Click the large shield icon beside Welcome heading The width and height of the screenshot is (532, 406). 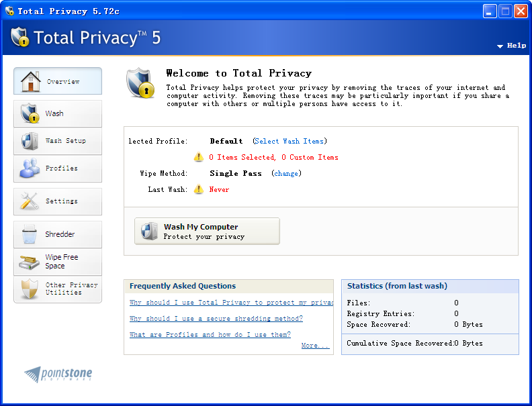[142, 83]
